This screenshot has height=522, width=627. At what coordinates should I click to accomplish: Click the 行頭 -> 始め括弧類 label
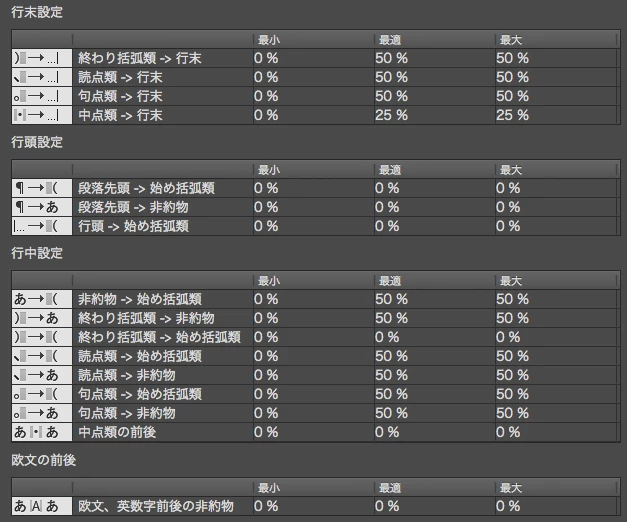133,226
